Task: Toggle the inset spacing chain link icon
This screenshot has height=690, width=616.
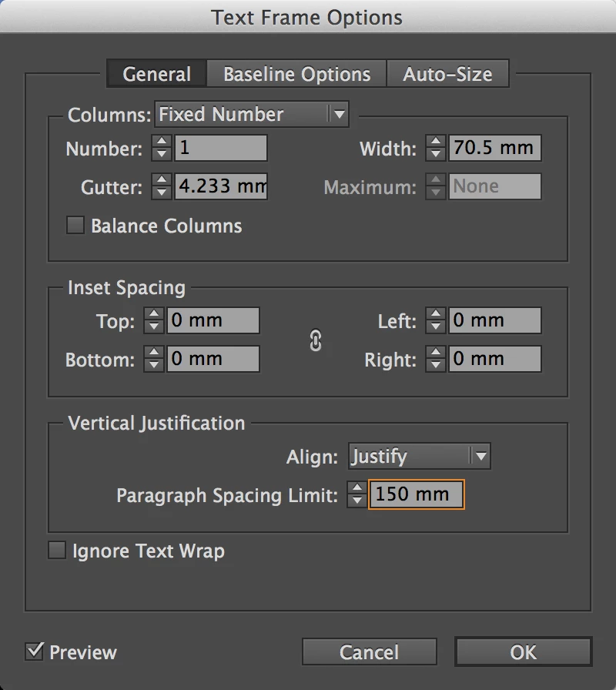Action: click(x=316, y=340)
